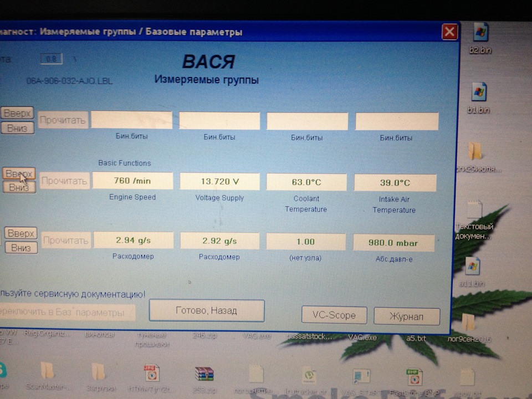Click the 06A-906-032-AJQ.LBL label file text
The height and width of the screenshot is (399, 532).
(x=70, y=81)
